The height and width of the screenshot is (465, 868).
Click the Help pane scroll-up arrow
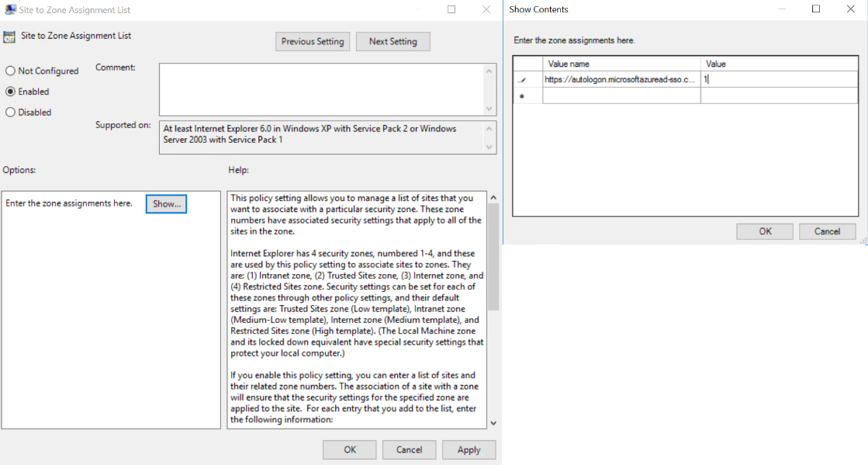click(492, 197)
